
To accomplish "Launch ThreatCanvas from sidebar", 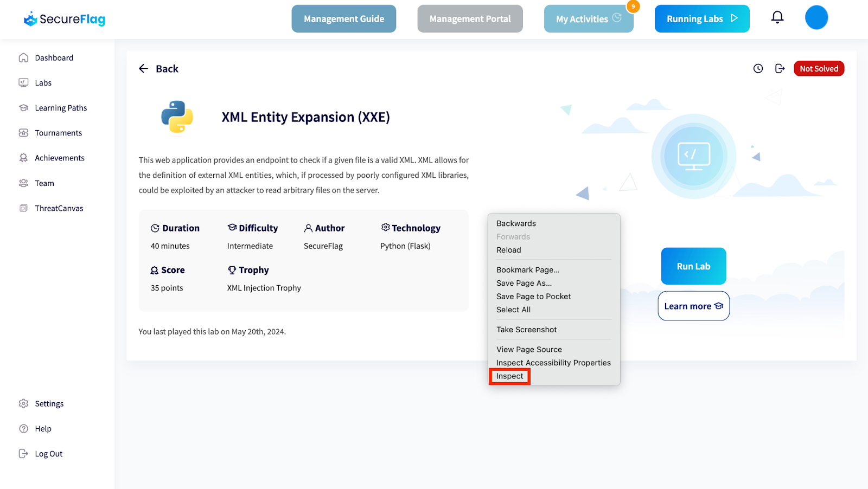I will pos(59,208).
